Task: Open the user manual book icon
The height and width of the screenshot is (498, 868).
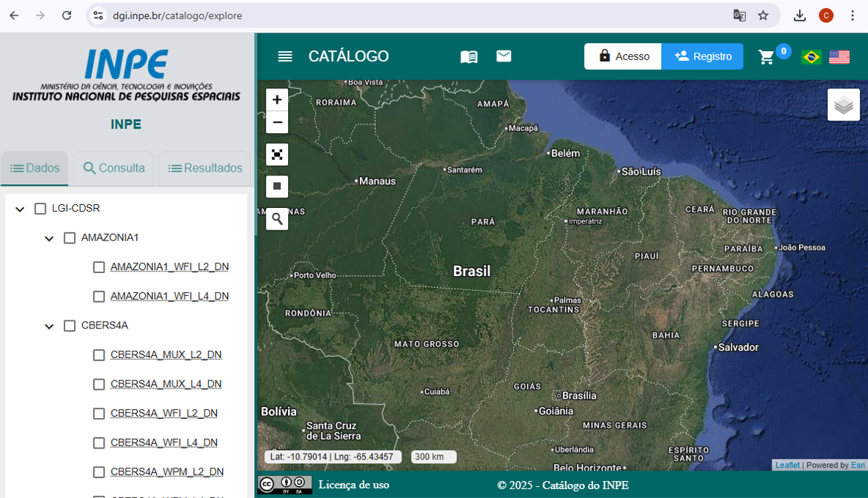Action: tap(469, 57)
